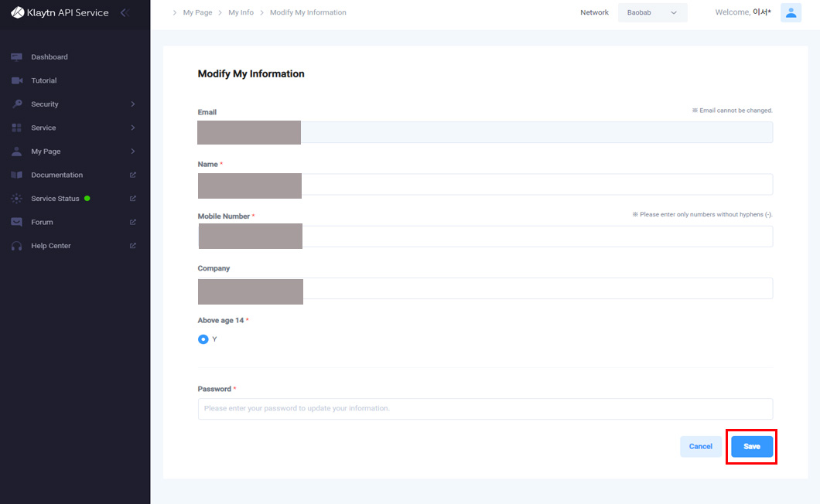Image resolution: width=820 pixels, height=504 pixels.
Task: Click the green Service Status indicator dot
Action: point(87,198)
